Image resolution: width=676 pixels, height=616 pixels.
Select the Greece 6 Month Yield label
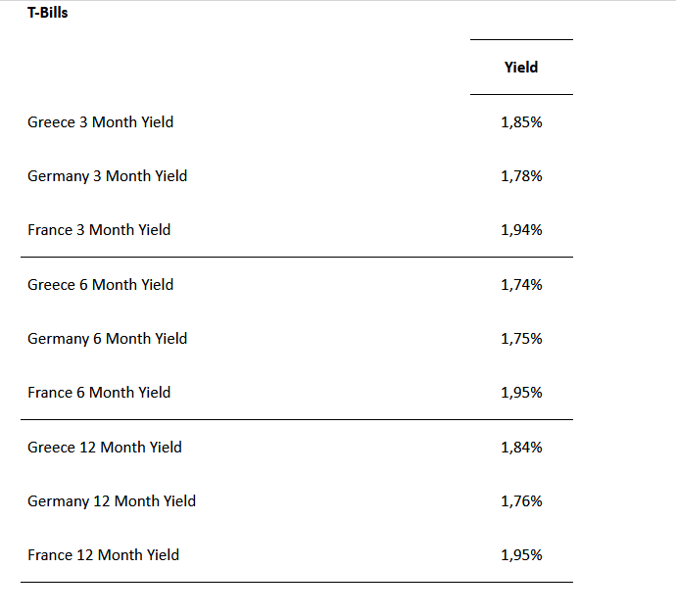[x=100, y=285]
